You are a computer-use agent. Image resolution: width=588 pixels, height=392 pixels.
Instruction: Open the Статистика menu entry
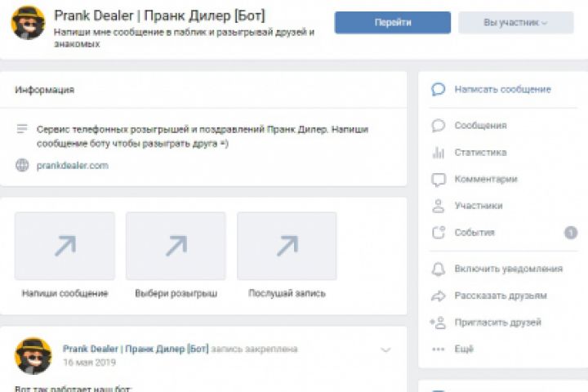[x=480, y=152]
